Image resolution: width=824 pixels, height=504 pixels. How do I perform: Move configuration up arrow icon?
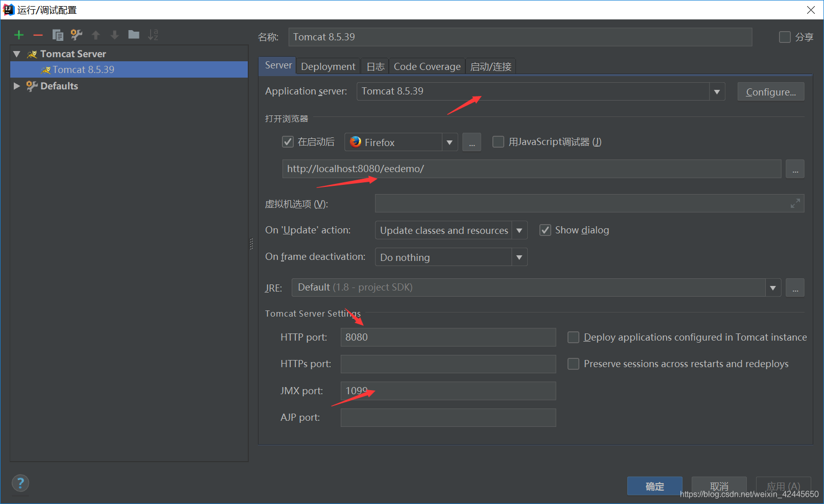(x=96, y=35)
